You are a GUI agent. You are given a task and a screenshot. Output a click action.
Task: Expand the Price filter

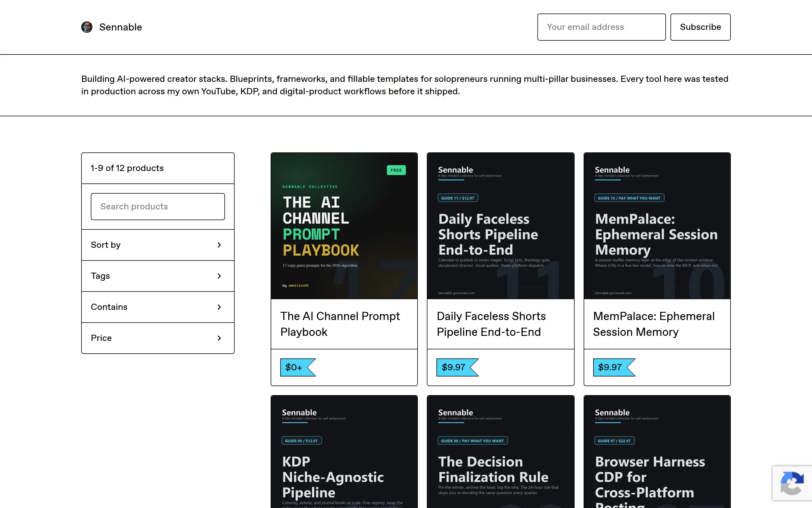(158, 338)
